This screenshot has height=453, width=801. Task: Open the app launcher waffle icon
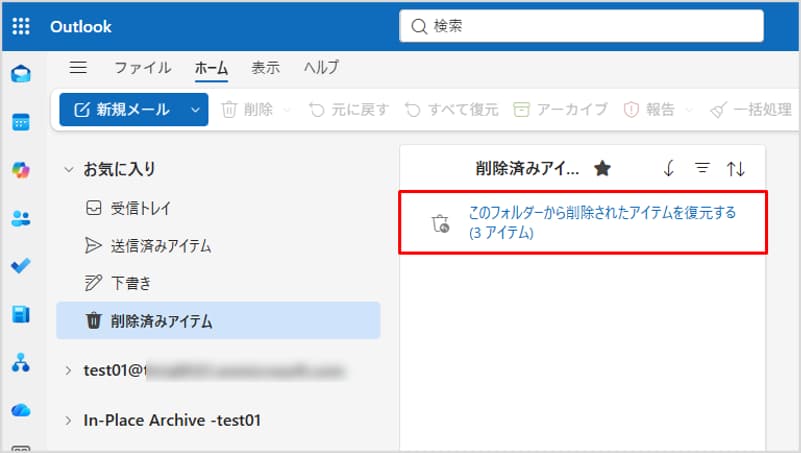(x=21, y=27)
